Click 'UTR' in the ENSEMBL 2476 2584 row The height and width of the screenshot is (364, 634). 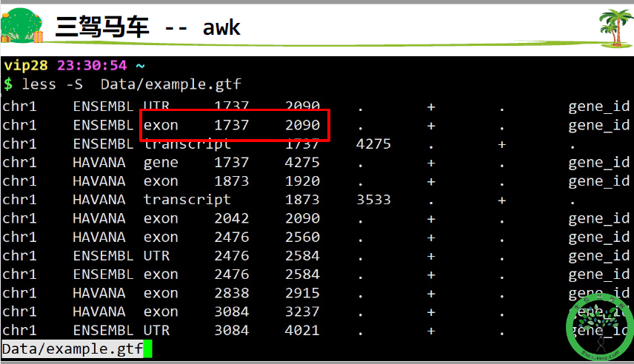click(x=156, y=256)
